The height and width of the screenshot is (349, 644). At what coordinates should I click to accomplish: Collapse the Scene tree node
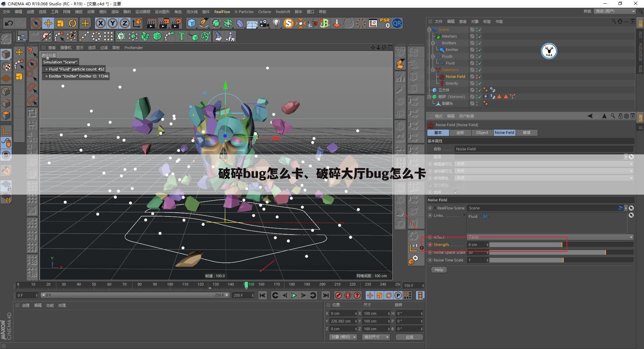click(429, 30)
